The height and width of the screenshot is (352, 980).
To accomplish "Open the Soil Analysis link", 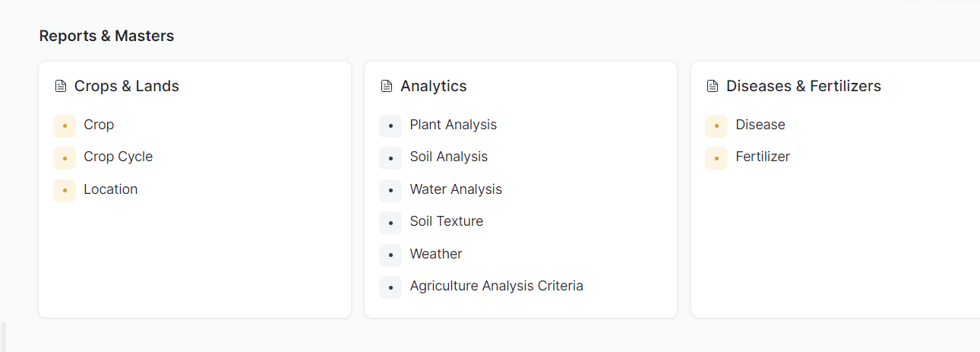I will 448,157.
